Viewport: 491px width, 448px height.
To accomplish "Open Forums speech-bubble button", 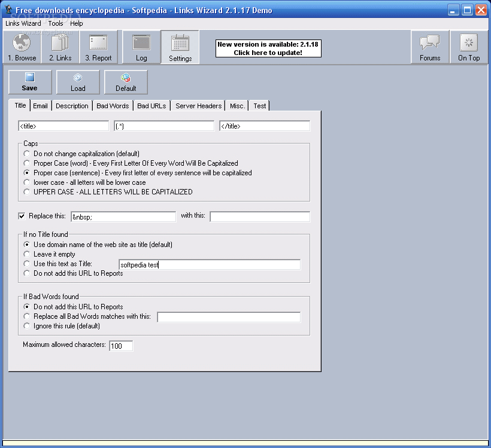I will [x=430, y=47].
